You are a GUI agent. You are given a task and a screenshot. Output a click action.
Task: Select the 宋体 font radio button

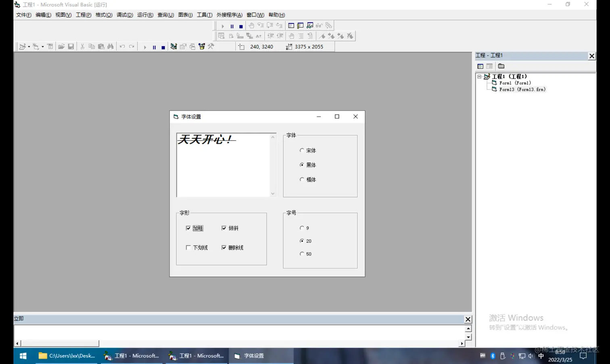click(308, 150)
